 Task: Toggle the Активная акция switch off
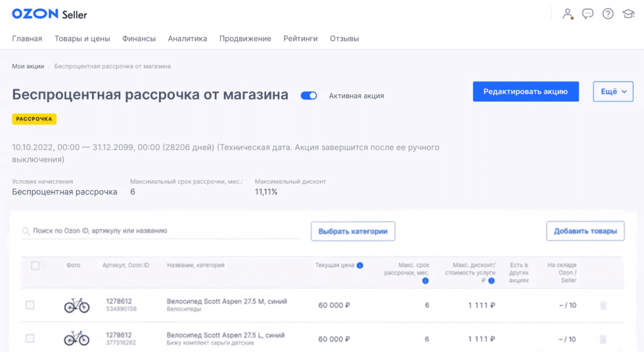pos(309,96)
